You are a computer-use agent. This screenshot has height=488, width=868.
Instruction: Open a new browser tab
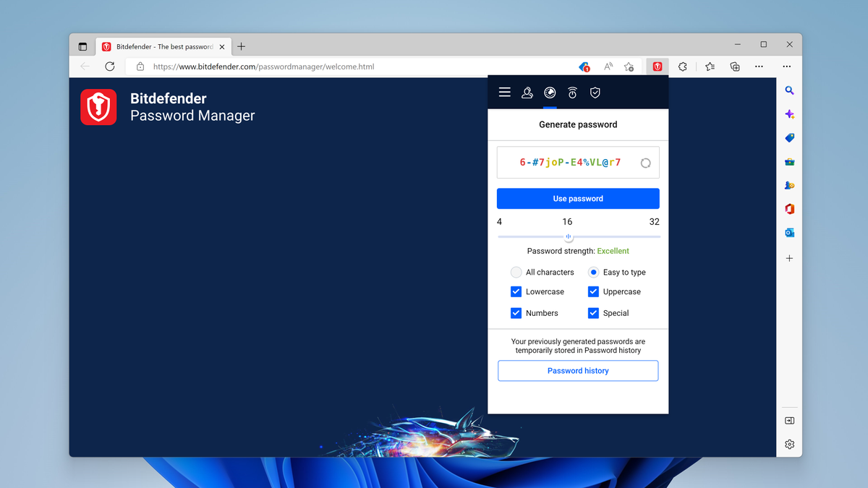pyautogui.click(x=241, y=46)
